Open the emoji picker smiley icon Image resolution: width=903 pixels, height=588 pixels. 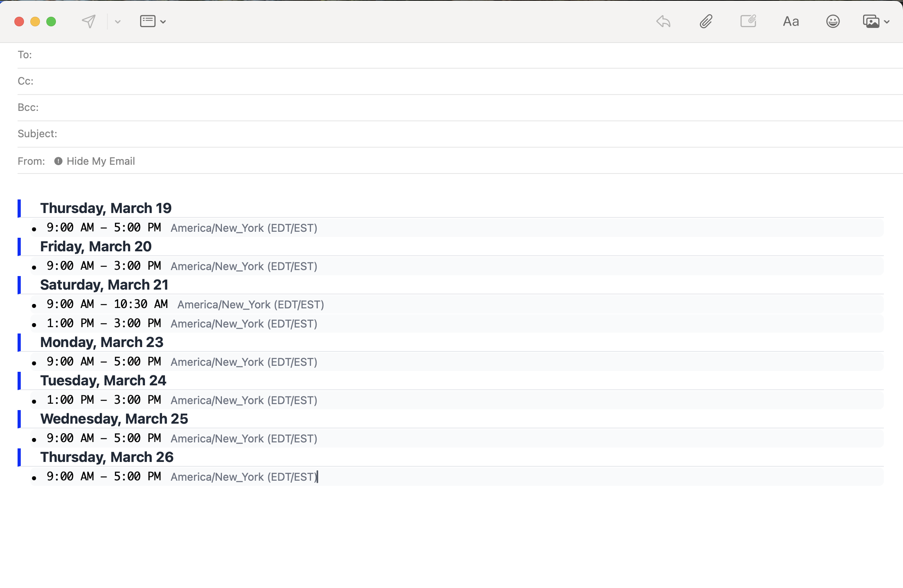point(833,21)
